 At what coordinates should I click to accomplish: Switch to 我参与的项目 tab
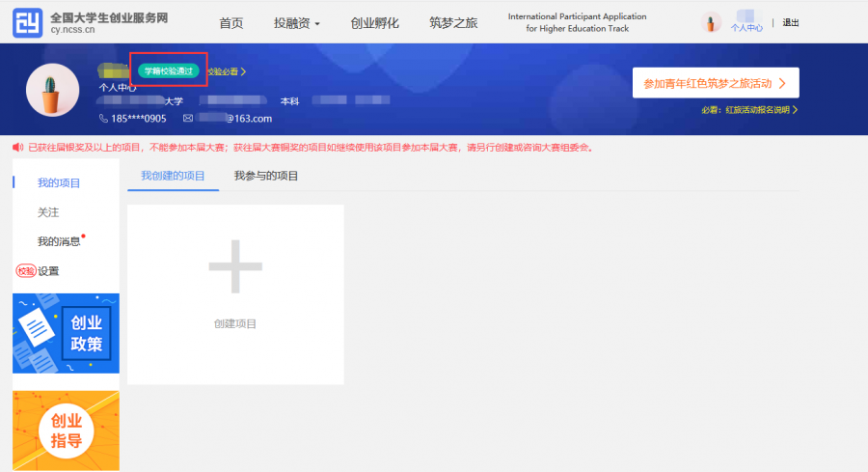pos(266,176)
